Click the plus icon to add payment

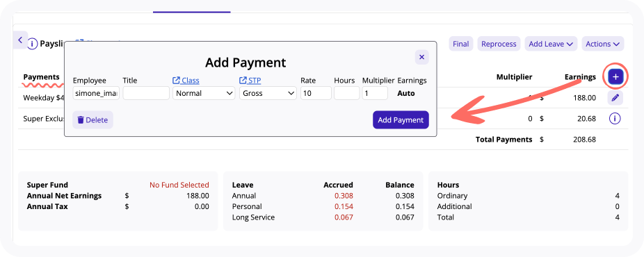(x=615, y=76)
